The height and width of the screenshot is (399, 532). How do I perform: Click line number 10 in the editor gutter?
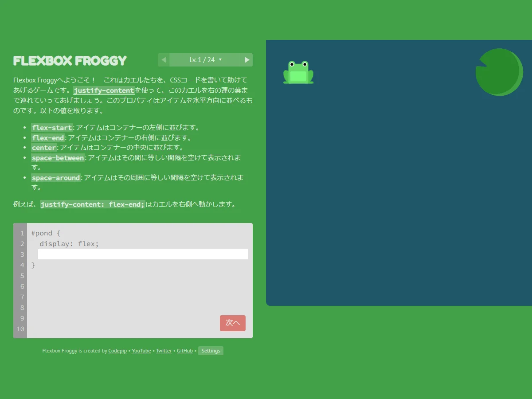click(x=20, y=329)
